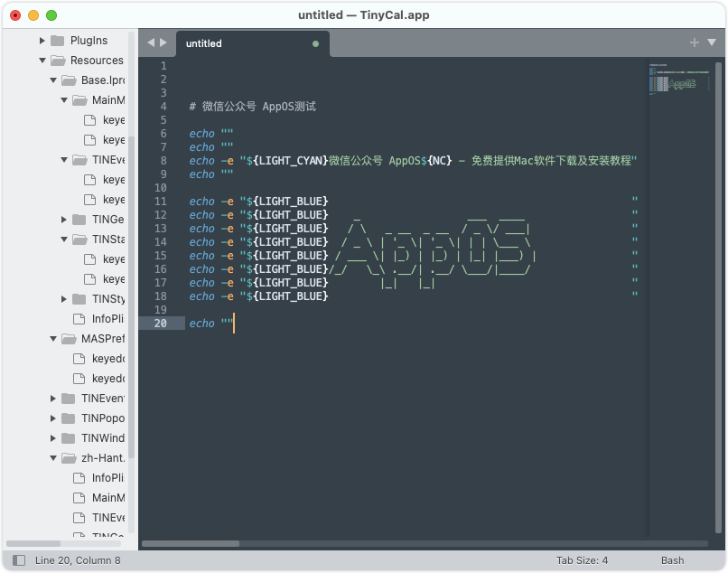The height and width of the screenshot is (573, 728).
Task: Select the MainM file under zh-Hant
Action: pos(98,498)
